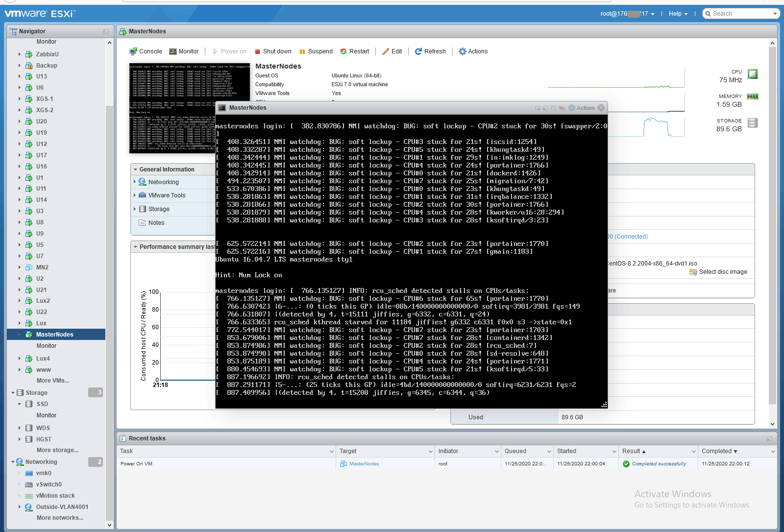Minimize the Recent tasks panel
The width and height of the screenshot is (784, 532).
pos(769,438)
